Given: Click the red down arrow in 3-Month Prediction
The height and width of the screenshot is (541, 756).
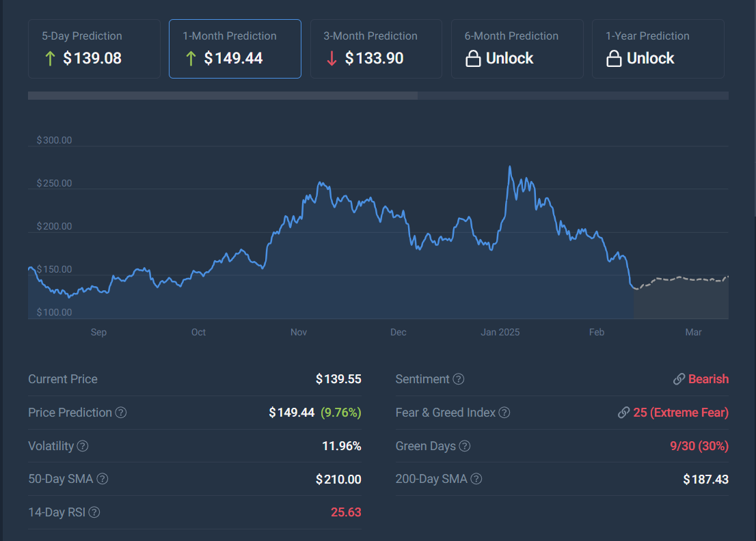Looking at the screenshot, I should coord(332,59).
